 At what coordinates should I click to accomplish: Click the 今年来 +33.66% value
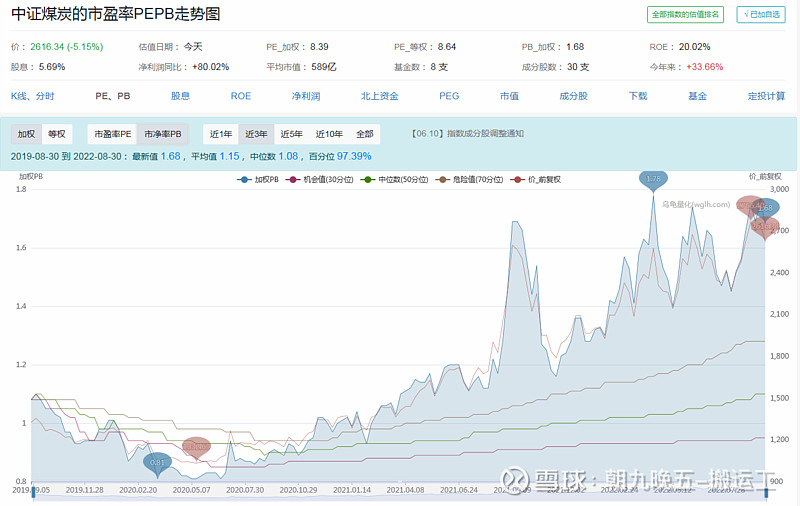point(705,67)
